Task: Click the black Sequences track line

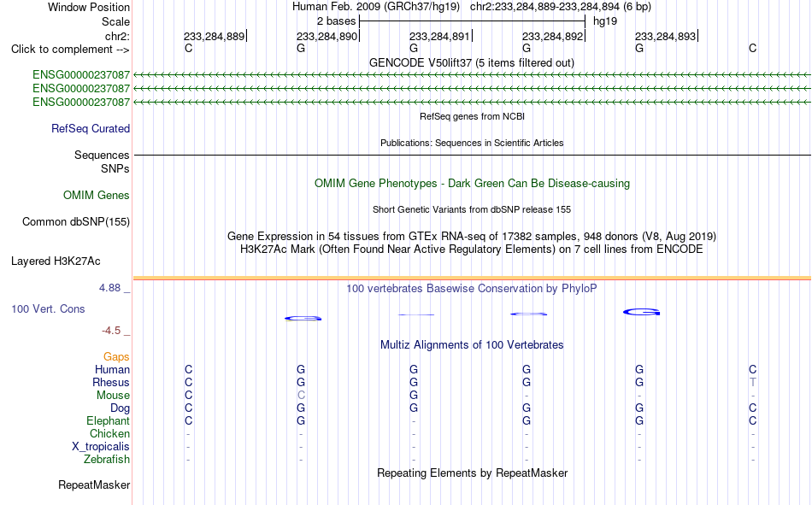Action: click(473, 155)
